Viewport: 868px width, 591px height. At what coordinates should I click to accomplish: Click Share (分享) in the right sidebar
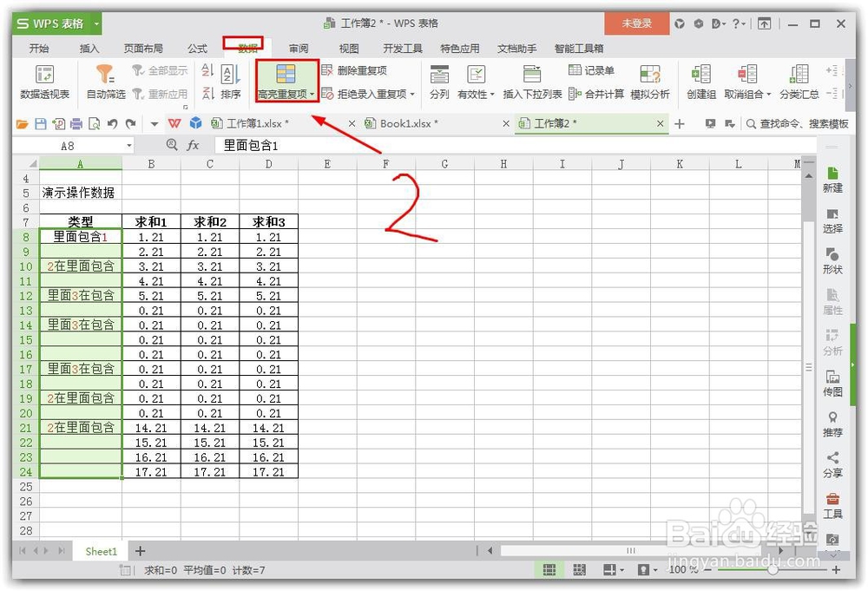(832, 465)
